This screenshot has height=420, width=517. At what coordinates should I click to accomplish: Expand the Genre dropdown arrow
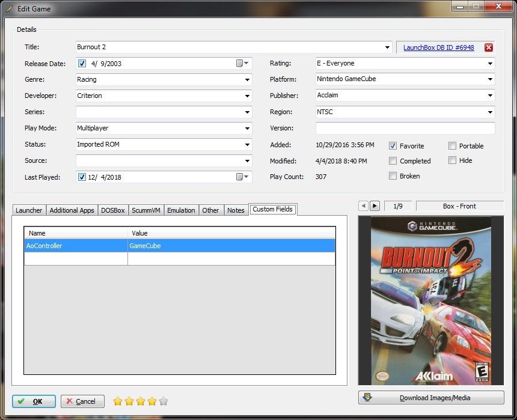(x=247, y=80)
